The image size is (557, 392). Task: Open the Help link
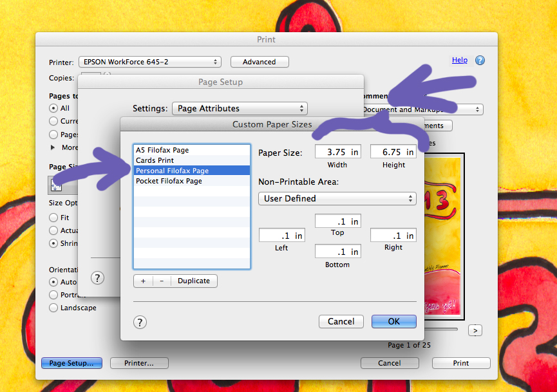460,60
